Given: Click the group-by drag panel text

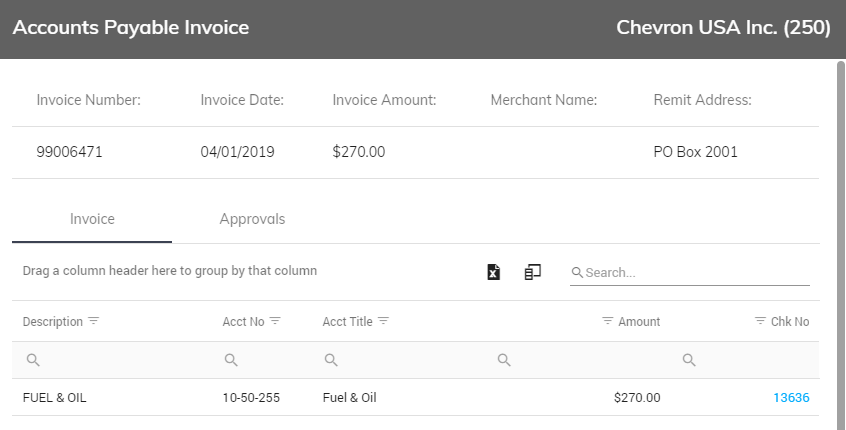Looking at the screenshot, I should (170, 271).
